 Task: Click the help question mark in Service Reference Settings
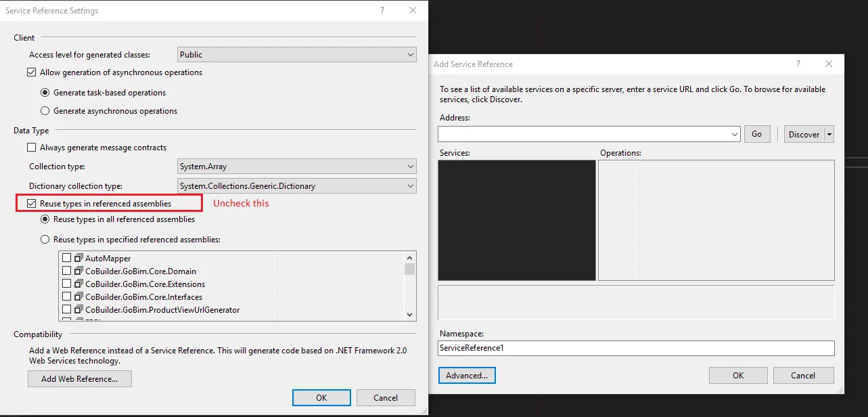click(382, 11)
